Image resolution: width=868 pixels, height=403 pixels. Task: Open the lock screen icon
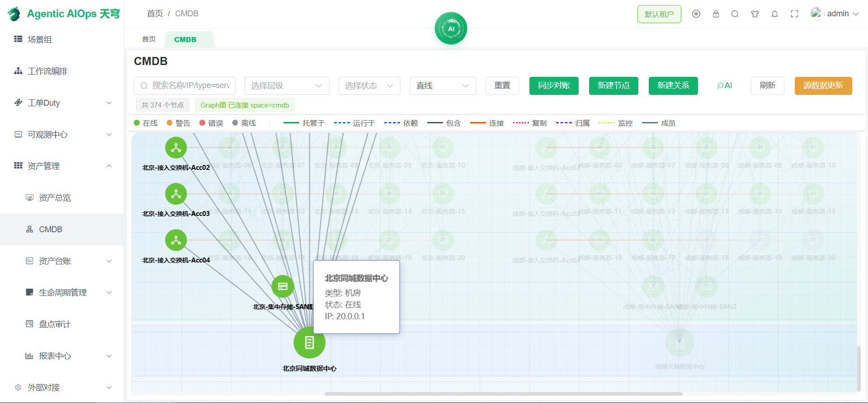coord(716,14)
